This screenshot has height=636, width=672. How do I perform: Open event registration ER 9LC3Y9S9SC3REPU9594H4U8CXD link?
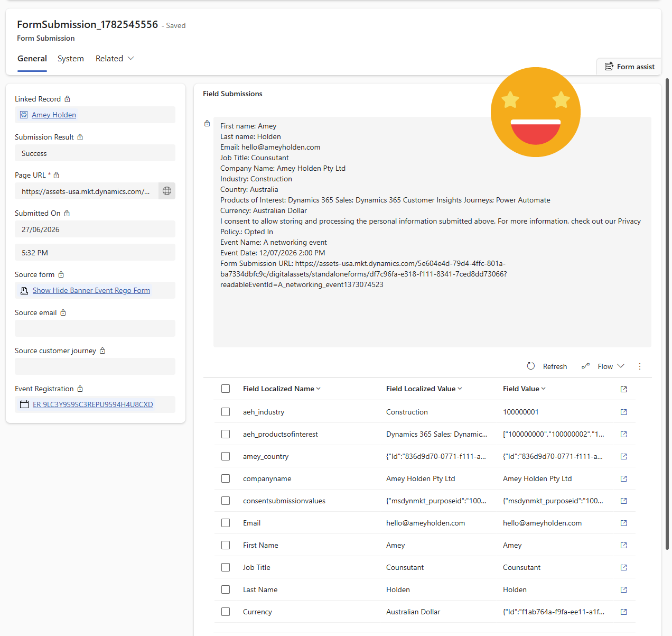click(x=93, y=404)
